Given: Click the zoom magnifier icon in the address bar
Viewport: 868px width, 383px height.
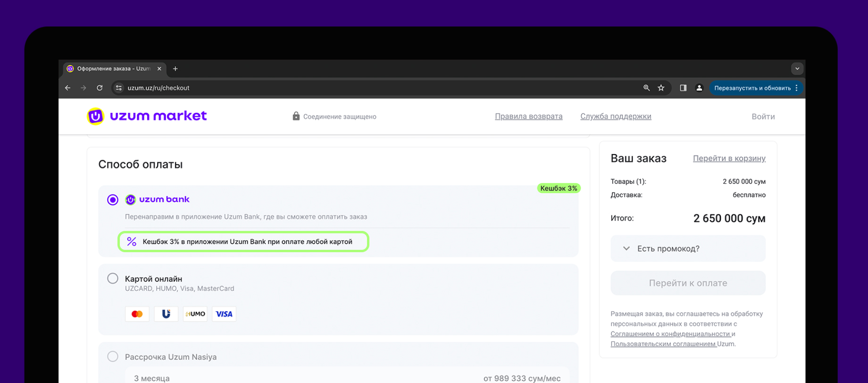Looking at the screenshot, I should click(646, 88).
